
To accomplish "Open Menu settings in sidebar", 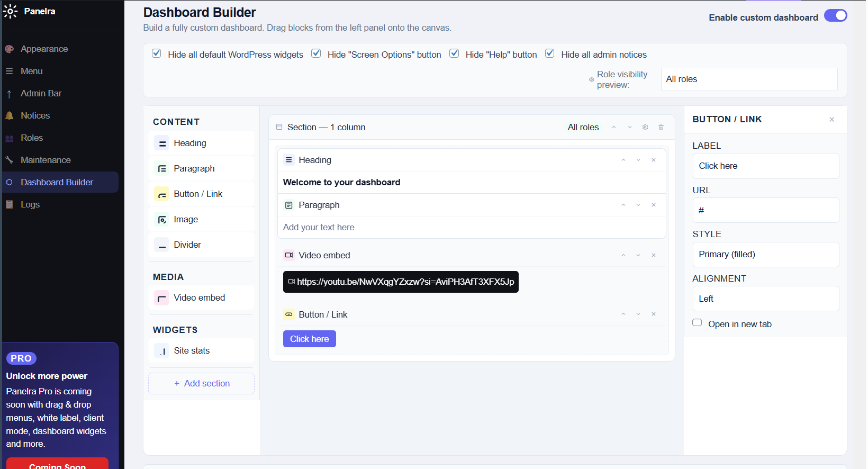I will click(32, 71).
